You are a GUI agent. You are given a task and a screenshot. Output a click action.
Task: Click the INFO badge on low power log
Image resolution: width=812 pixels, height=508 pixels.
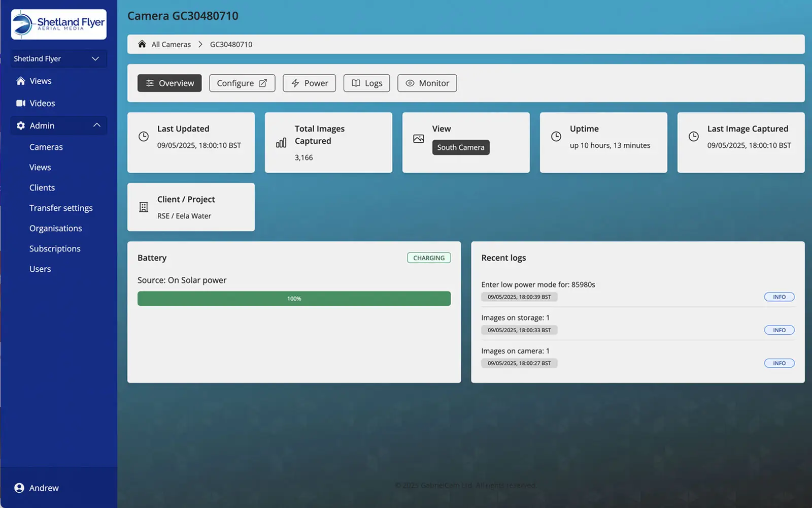pos(779,297)
